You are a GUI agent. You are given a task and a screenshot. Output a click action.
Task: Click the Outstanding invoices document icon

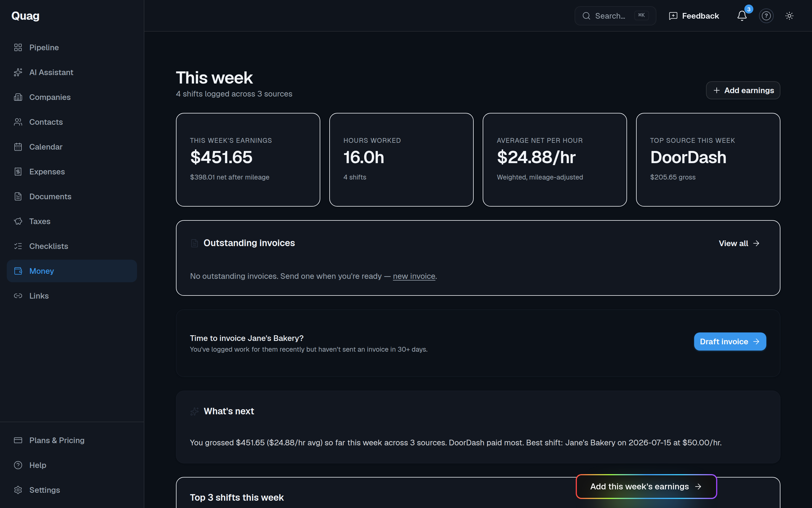click(x=194, y=243)
